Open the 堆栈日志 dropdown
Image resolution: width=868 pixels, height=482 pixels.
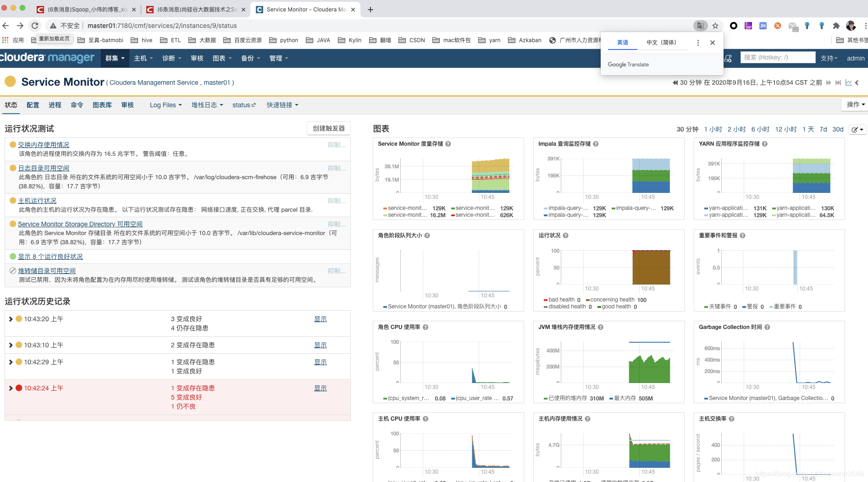pos(207,105)
